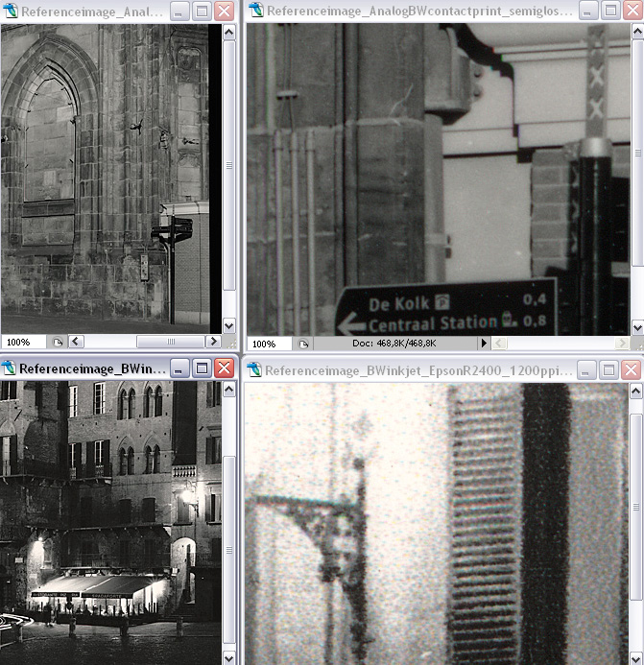Click the greyed left scroll arrow in the AnalogBWcontactprint status bar
The image size is (644, 665).
499,344
